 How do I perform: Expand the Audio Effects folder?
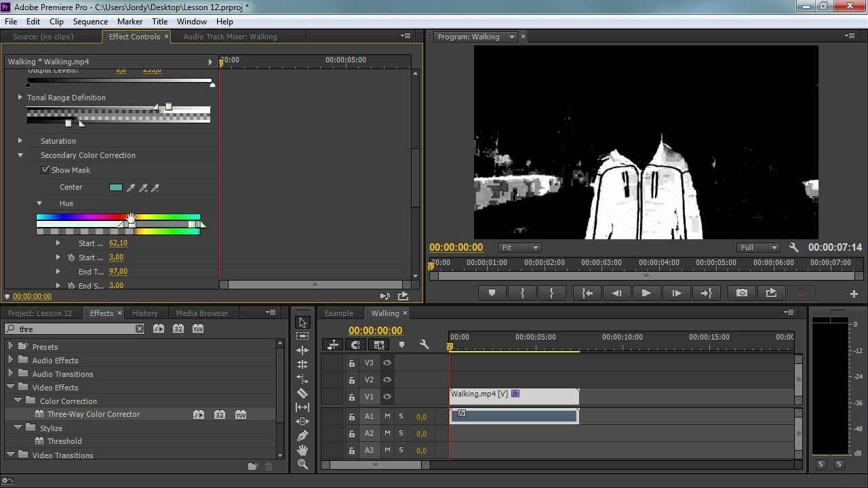11,361
